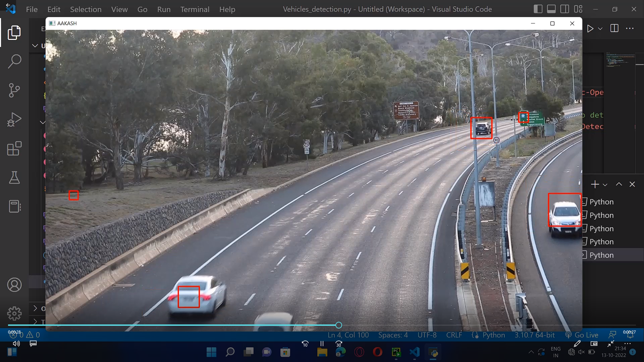This screenshot has height=362, width=644.
Task: Click Go Live in status bar
Action: click(582, 335)
